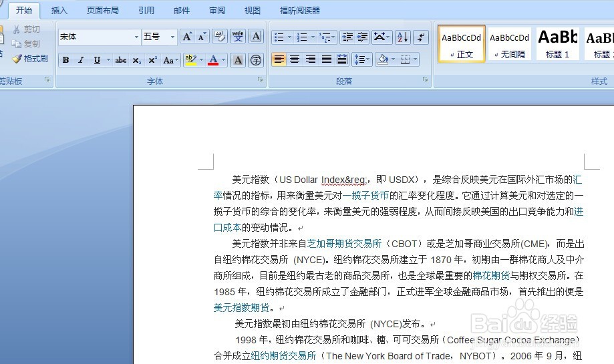Open borders dropdown arrow
Screen dimensions: 614x364
(x=415, y=59)
